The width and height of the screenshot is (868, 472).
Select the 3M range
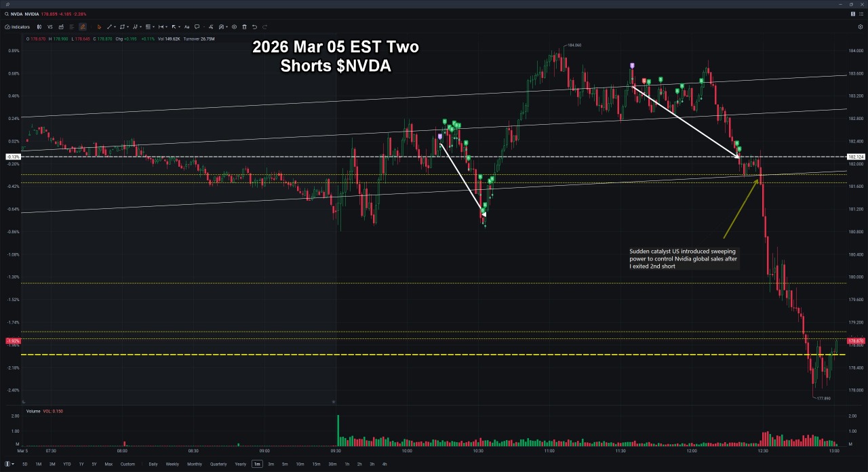coord(52,464)
